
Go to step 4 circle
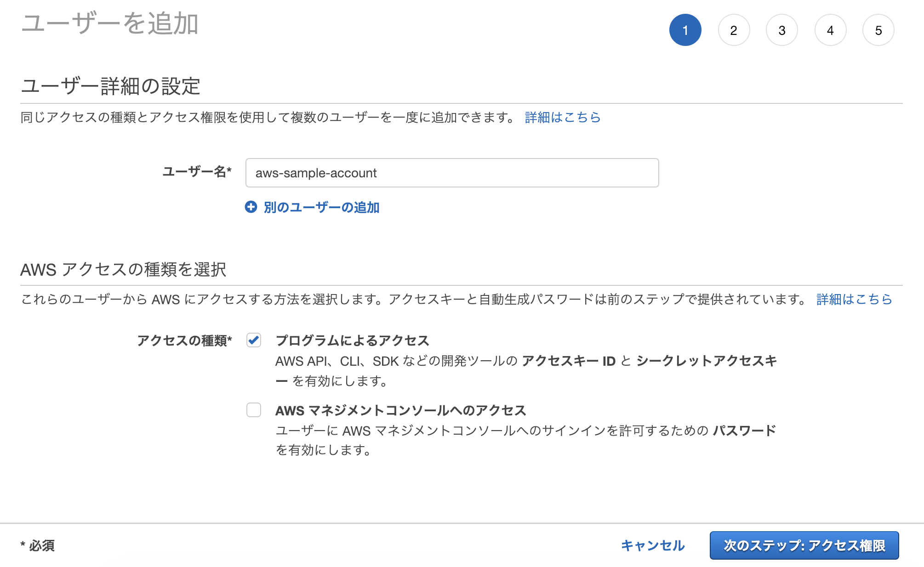point(830,30)
